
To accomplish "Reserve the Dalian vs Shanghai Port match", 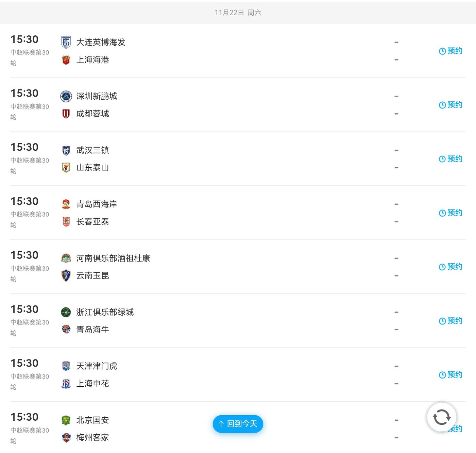I will click(451, 51).
